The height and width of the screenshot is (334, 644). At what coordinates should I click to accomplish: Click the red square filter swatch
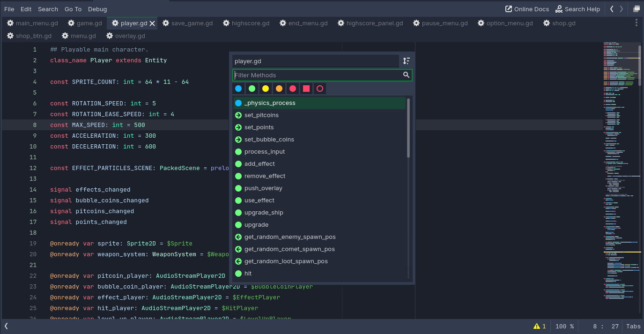[x=306, y=88]
